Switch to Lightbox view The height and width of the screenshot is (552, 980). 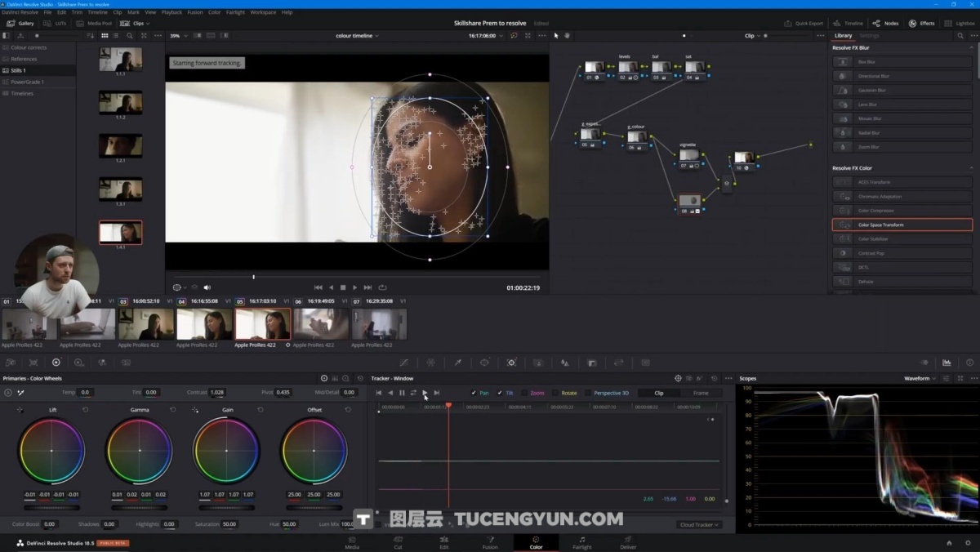(959, 23)
